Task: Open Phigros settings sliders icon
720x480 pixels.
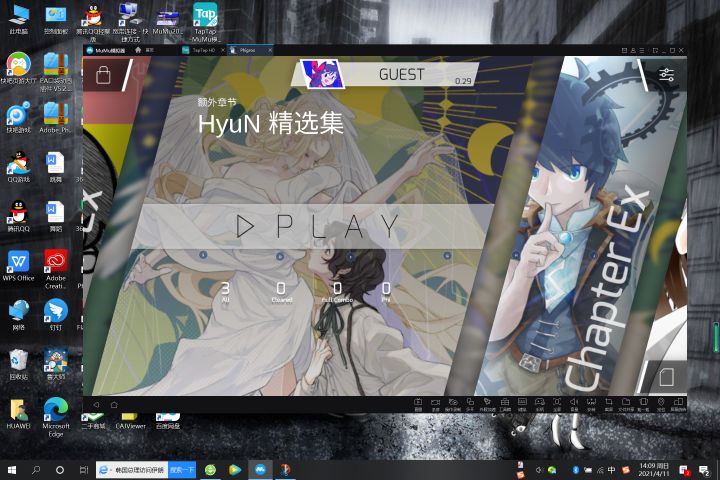Action: [666, 74]
